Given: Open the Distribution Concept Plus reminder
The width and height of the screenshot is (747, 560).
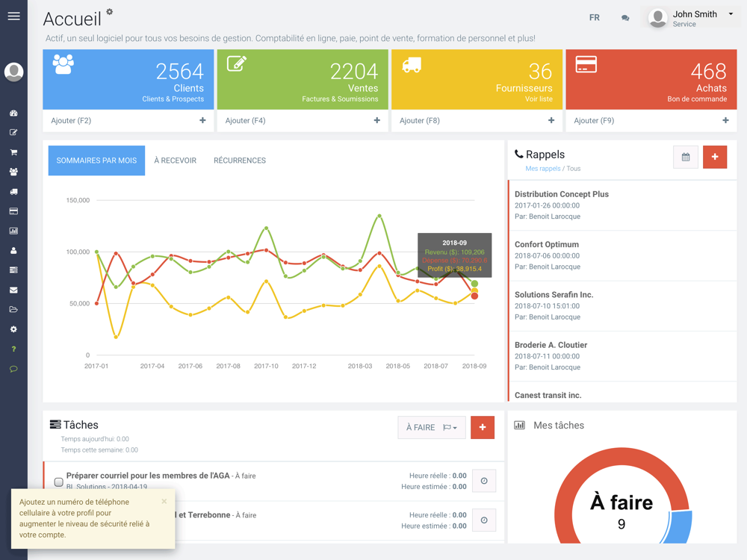Looking at the screenshot, I should point(623,205).
